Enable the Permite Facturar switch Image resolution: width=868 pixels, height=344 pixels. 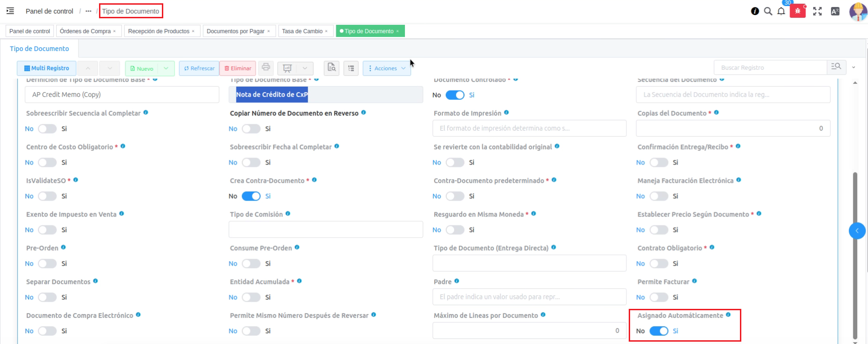659,297
